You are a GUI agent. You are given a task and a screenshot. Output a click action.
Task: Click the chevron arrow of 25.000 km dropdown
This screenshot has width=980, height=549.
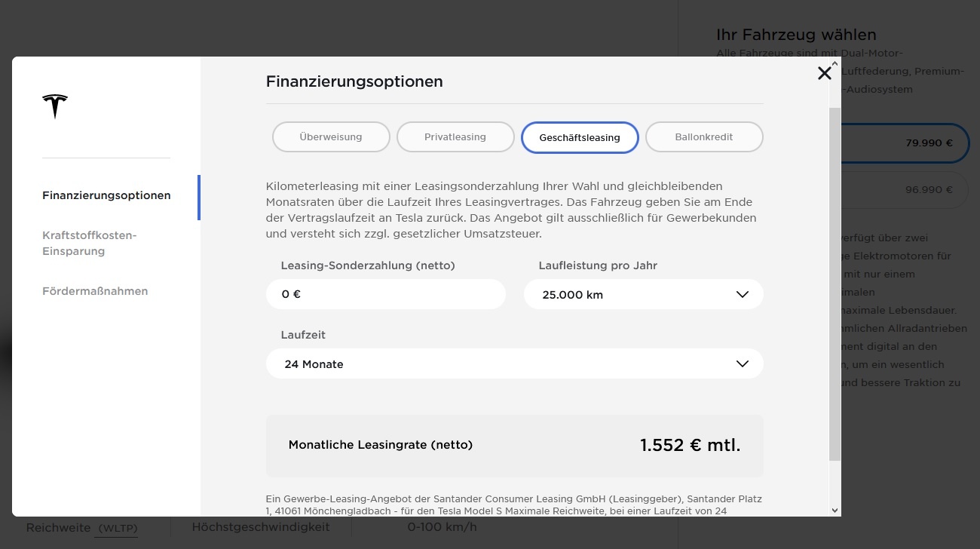(742, 294)
